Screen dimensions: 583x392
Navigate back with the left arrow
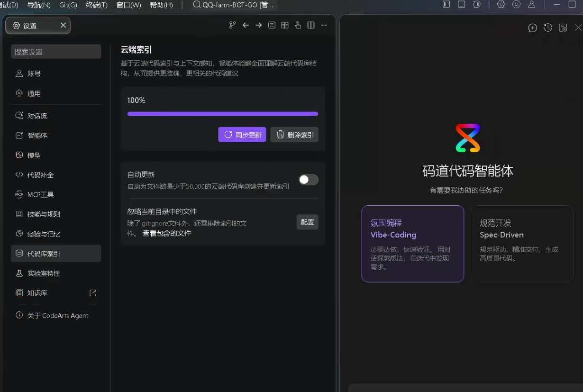pos(246,25)
